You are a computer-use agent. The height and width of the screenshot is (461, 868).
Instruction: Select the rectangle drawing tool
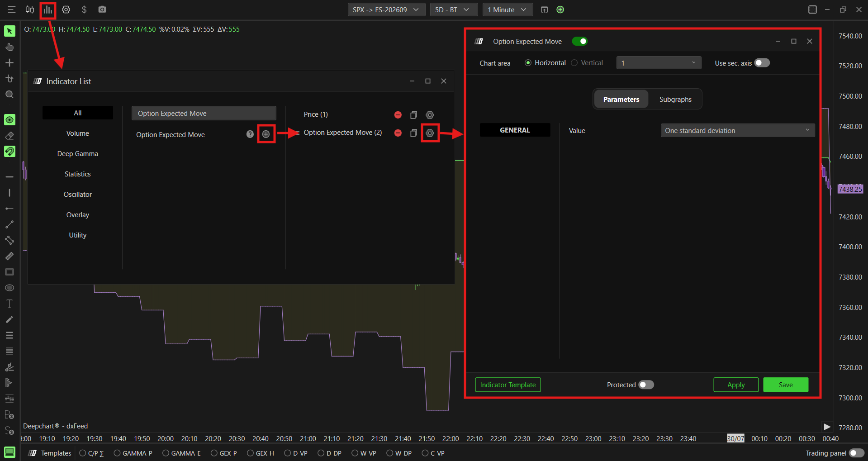9,272
